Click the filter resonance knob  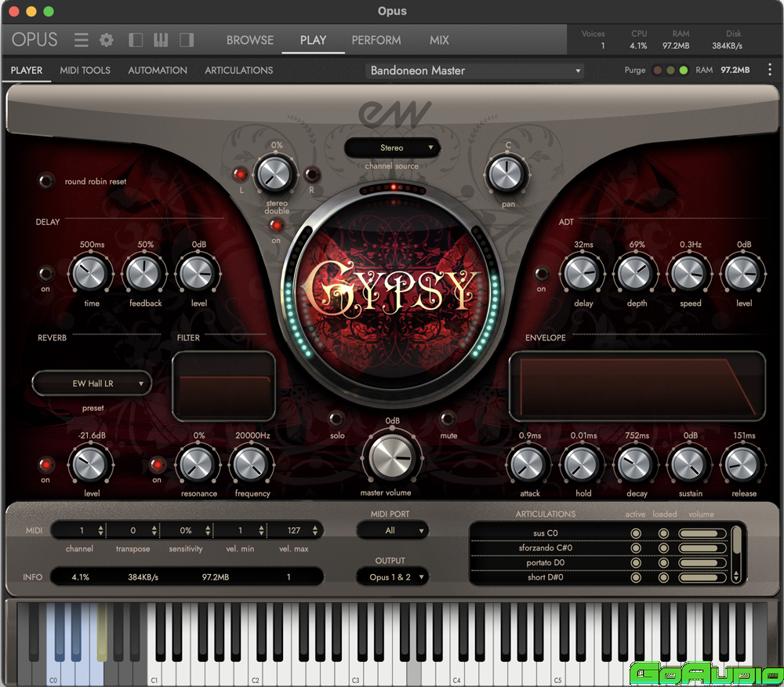point(197,464)
